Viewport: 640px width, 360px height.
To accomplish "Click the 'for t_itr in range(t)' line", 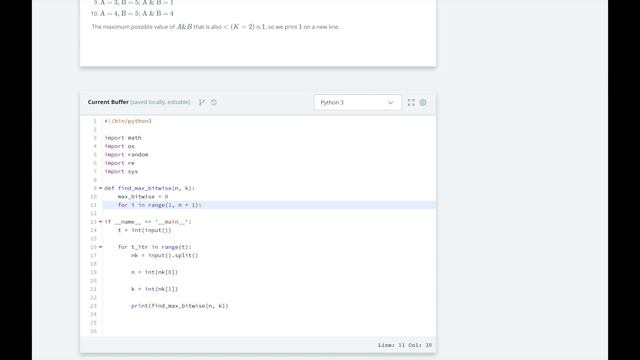I will pyautogui.click(x=154, y=247).
